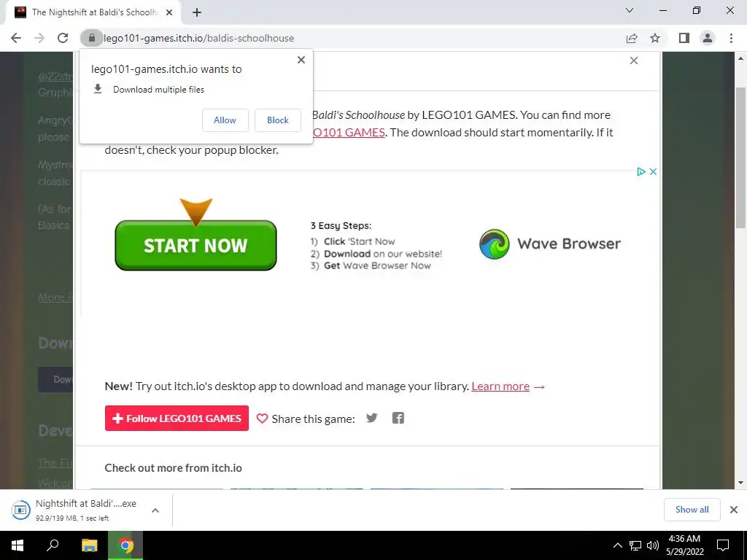Click the lock icon in the address bar

pyautogui.click(x=91, y=38)
